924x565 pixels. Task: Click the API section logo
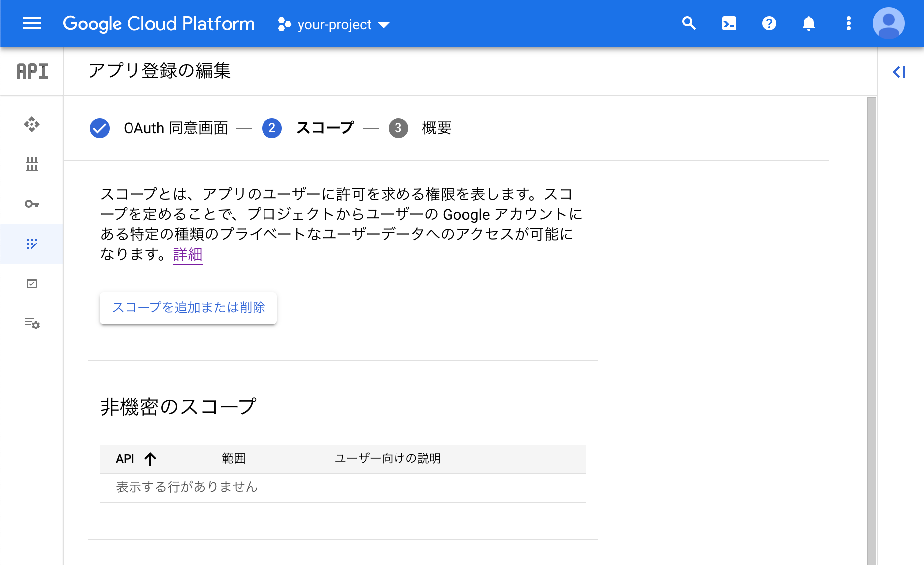pos(32,71)
